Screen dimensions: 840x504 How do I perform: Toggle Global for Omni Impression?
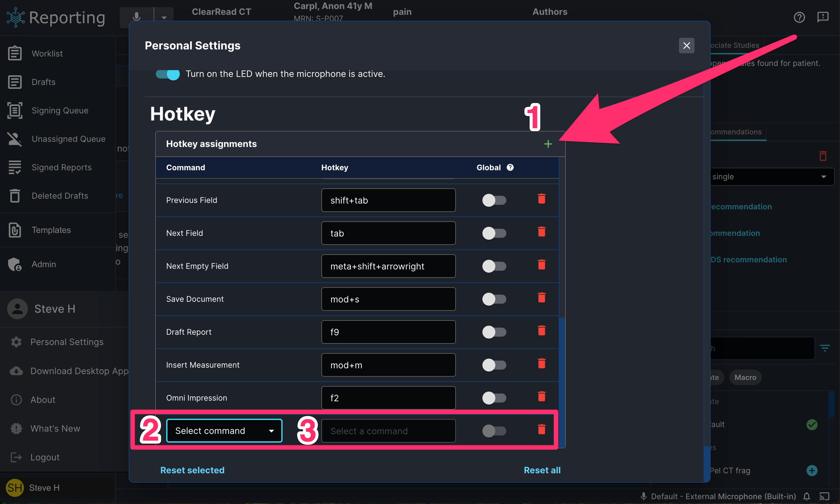[494, 398]
